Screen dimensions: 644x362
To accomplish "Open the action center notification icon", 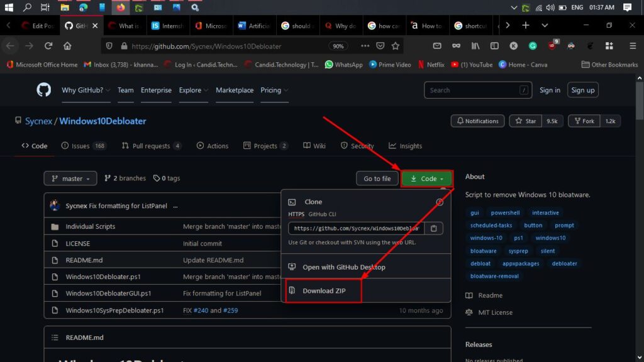I will coord(627,8).
